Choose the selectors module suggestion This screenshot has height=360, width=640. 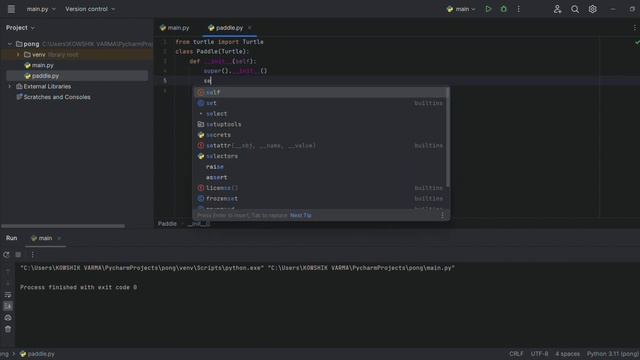(321, 156)
